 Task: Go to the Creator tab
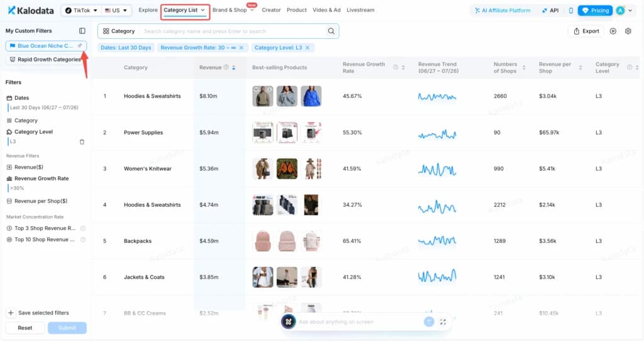pos(271,10)
